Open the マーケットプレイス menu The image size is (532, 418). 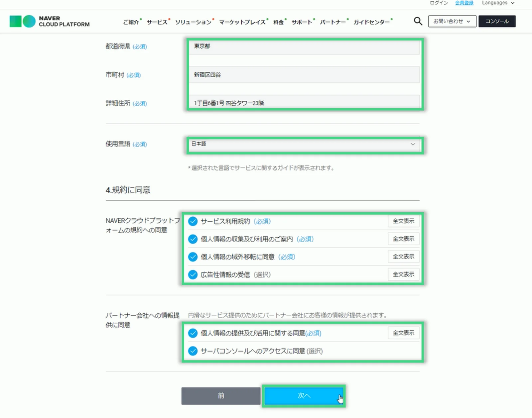pyautogui.click(x=242, y=22)
